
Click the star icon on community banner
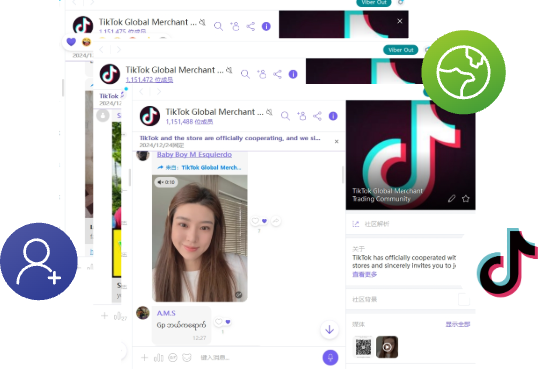click(466, 199)
